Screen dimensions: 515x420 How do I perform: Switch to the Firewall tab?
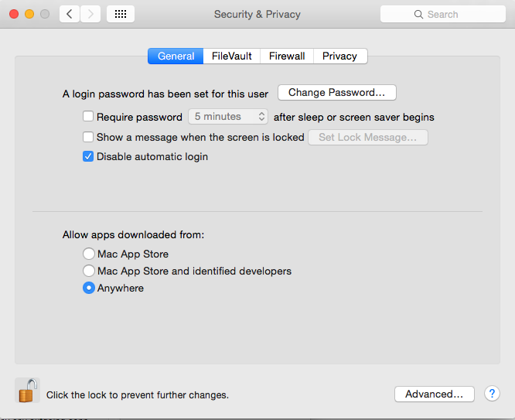[x=287, y=56]
